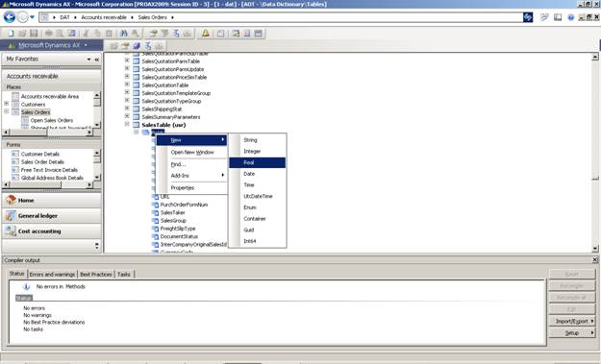
Task: Click Sales Order Details form link
Action: (x=42, y=162)
